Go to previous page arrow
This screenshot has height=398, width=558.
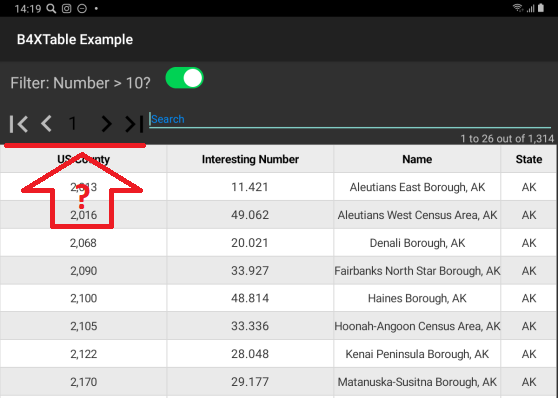click(47, 124)
